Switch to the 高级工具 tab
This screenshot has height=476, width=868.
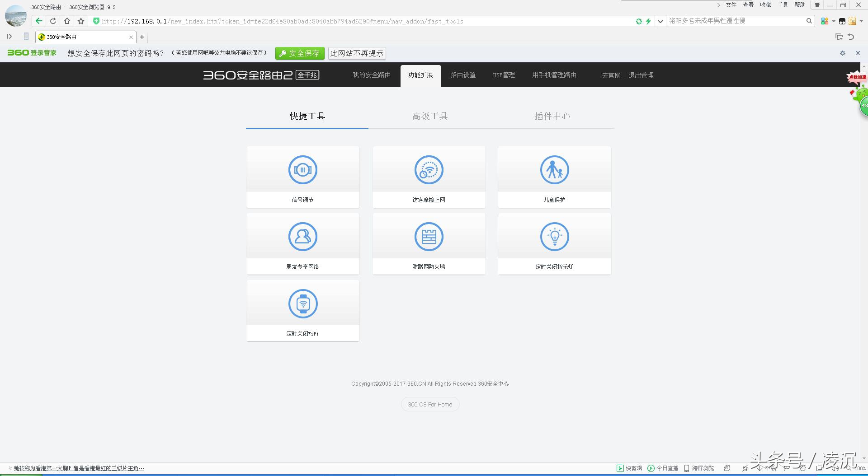click(x=429, y=116)
